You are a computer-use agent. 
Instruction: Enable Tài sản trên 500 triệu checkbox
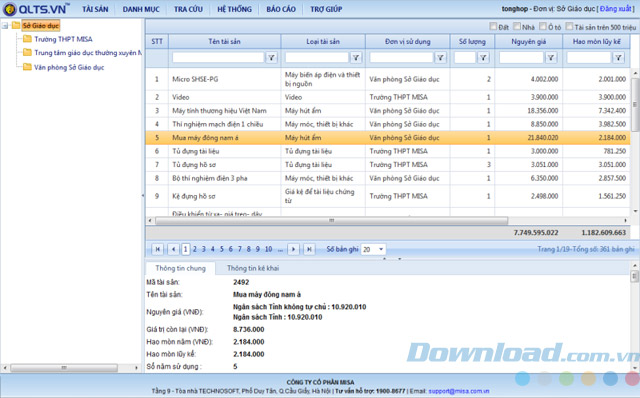(x=569, y=27)
